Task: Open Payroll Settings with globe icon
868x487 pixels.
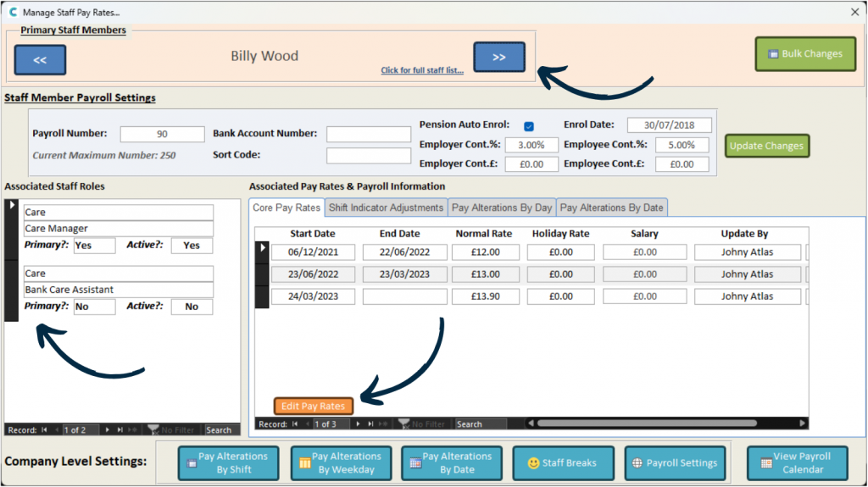Action: pyautogui.click(x=675, y=463)
